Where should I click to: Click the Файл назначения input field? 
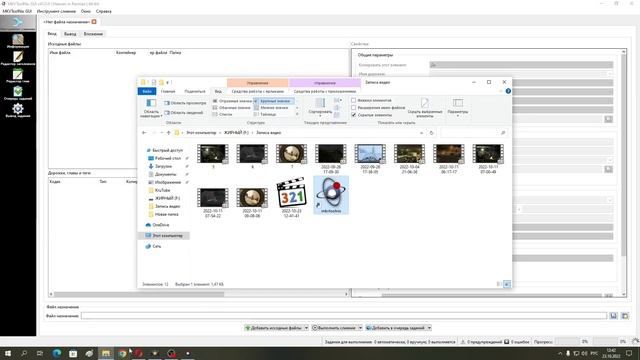(x=344, y=316)
